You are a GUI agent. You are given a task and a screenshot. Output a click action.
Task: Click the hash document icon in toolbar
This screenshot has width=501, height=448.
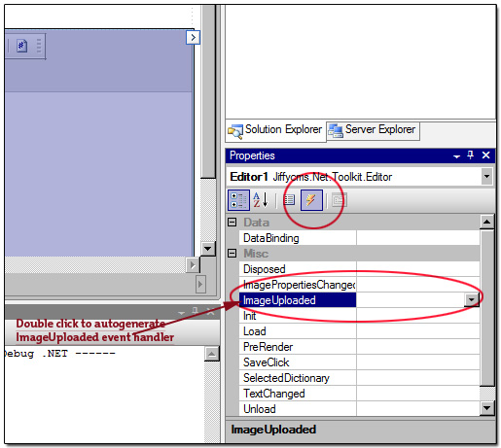21,46
